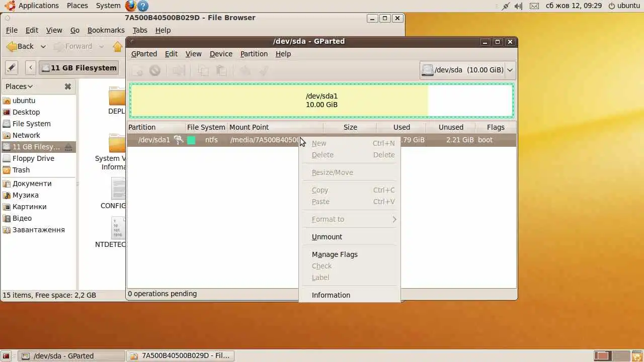The image size is (644, 362).
Task: Click the Up folder arrow in File Browser
Action: [x=118, y=46]
